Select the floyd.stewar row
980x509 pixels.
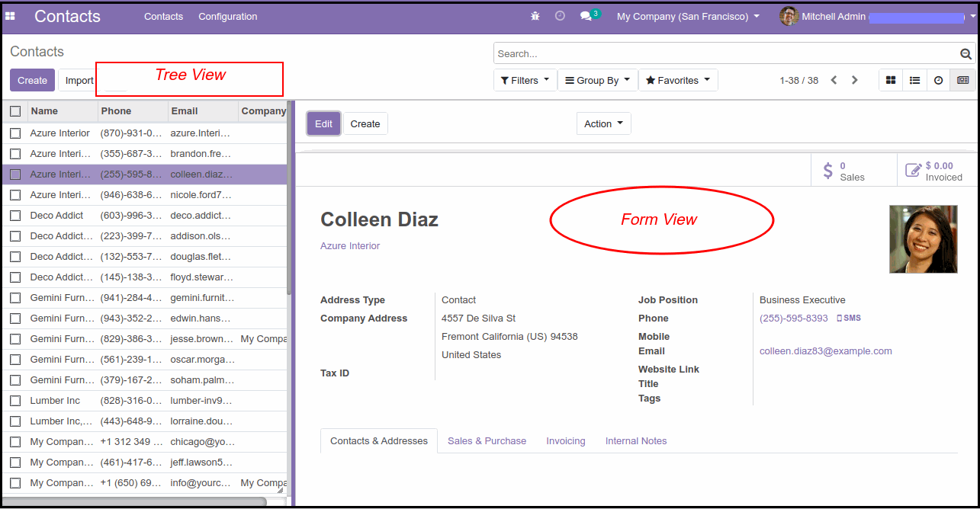[145, 277]
